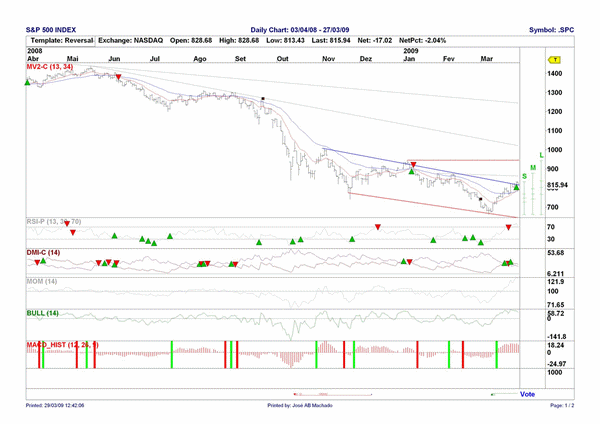Click the 2009 year label
Viewport: 600px width, 424px height.
pyautogui.click(x=411, y=51)
